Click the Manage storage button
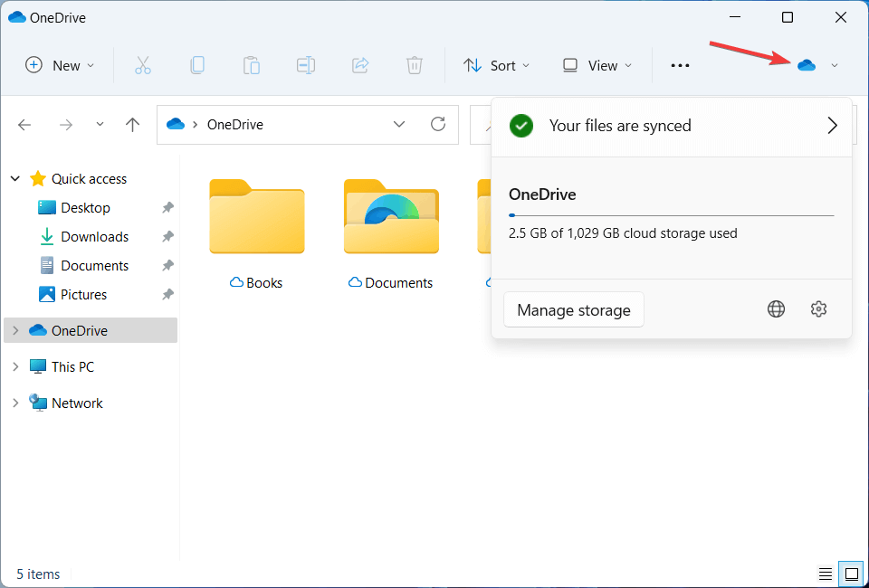 (573, 309)
